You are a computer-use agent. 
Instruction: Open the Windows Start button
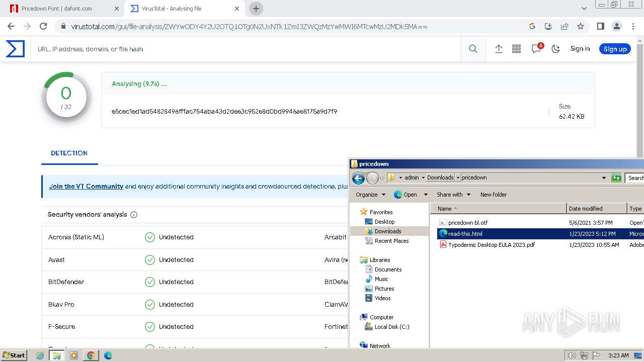point(14,355)
